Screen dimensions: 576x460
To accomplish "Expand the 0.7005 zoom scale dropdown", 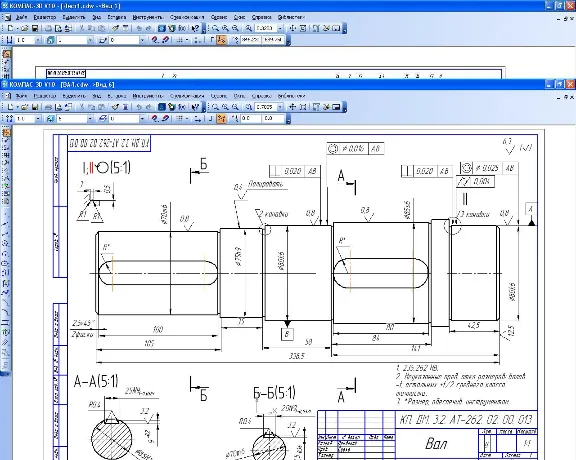I will 280,107.
